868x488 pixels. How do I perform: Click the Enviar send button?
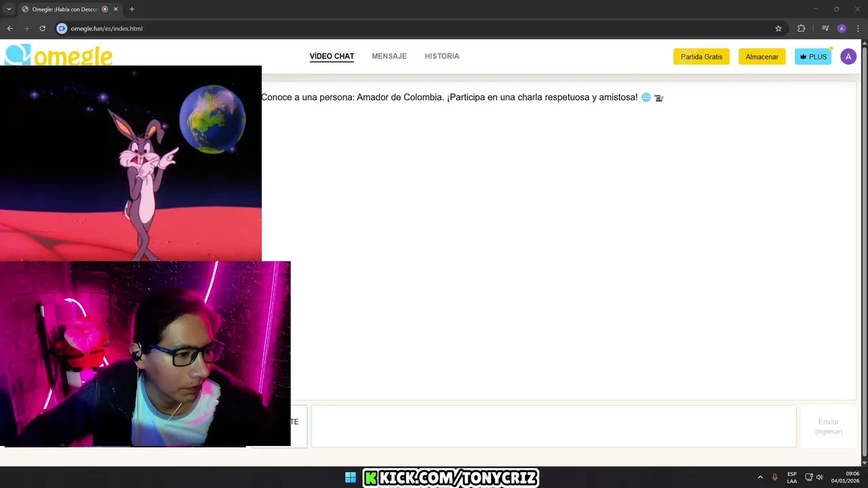829,426
